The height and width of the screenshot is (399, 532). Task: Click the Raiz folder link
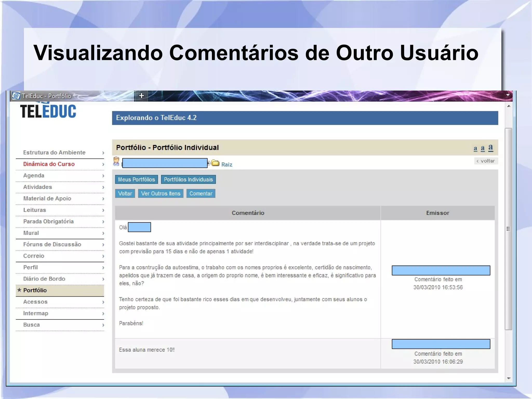tap(227, 164)
